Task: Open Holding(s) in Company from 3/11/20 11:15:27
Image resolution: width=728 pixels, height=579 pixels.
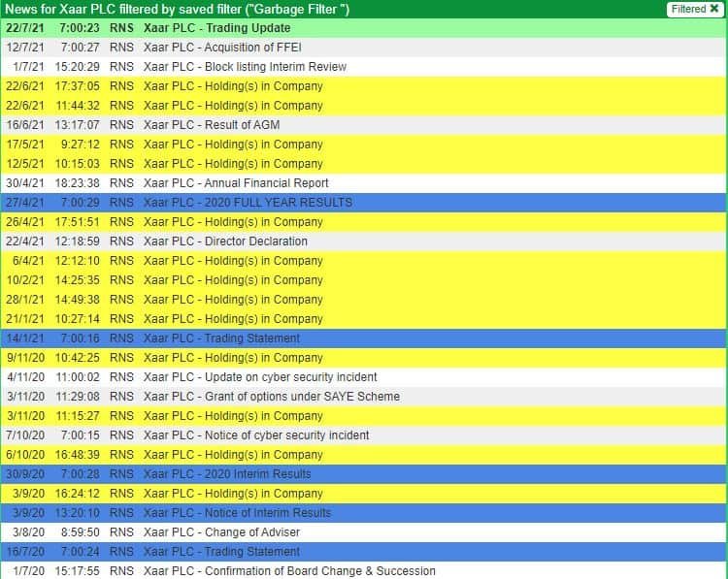Action: click(x=364, y=416)
